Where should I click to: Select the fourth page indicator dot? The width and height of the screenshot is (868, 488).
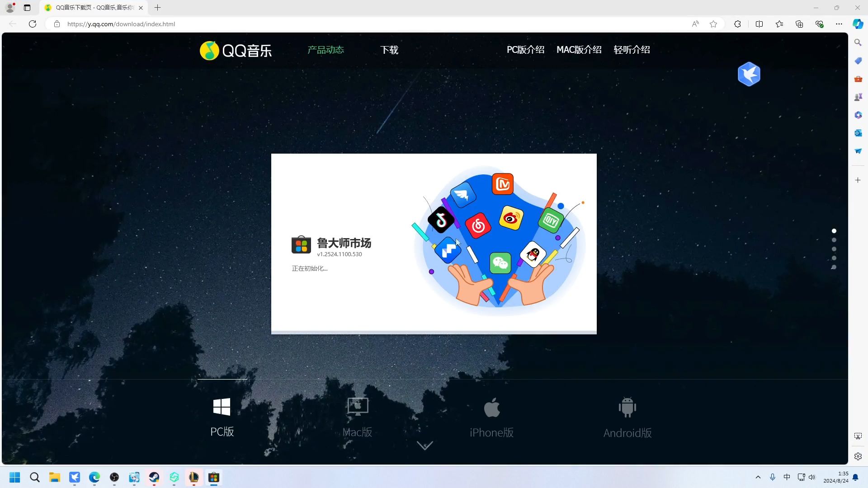tap(834, 258)
